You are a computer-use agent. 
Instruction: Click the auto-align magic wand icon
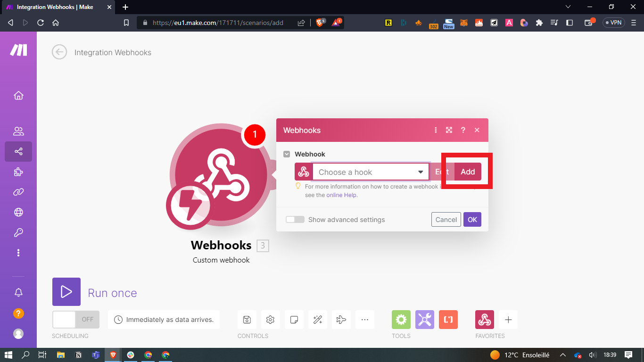click(x=317, y=320)
